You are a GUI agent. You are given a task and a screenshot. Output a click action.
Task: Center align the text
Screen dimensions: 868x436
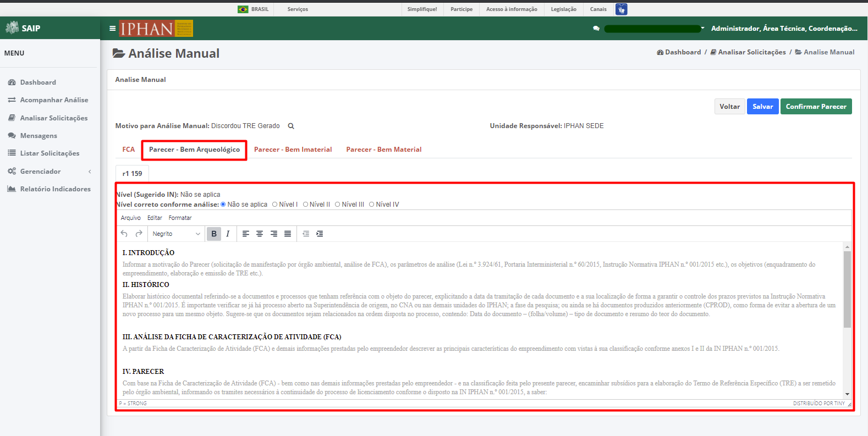(x=260, y=234)
